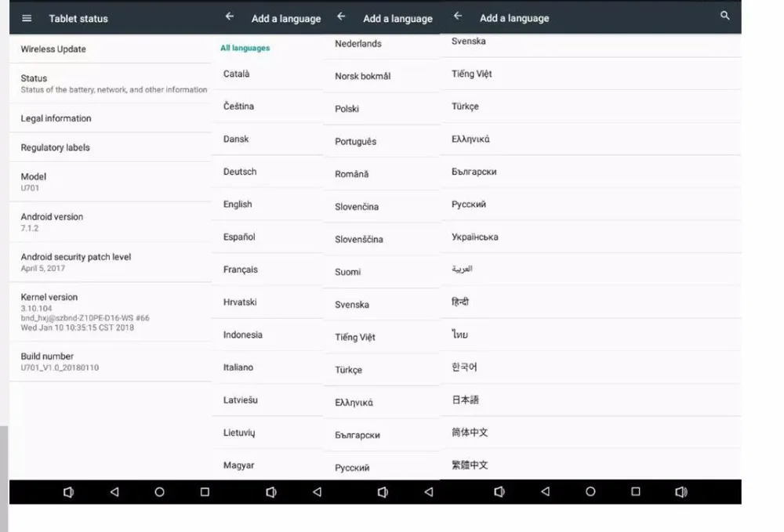The image size is (784, 532).
Task: Pick Português language
Action: coord(382,141)
